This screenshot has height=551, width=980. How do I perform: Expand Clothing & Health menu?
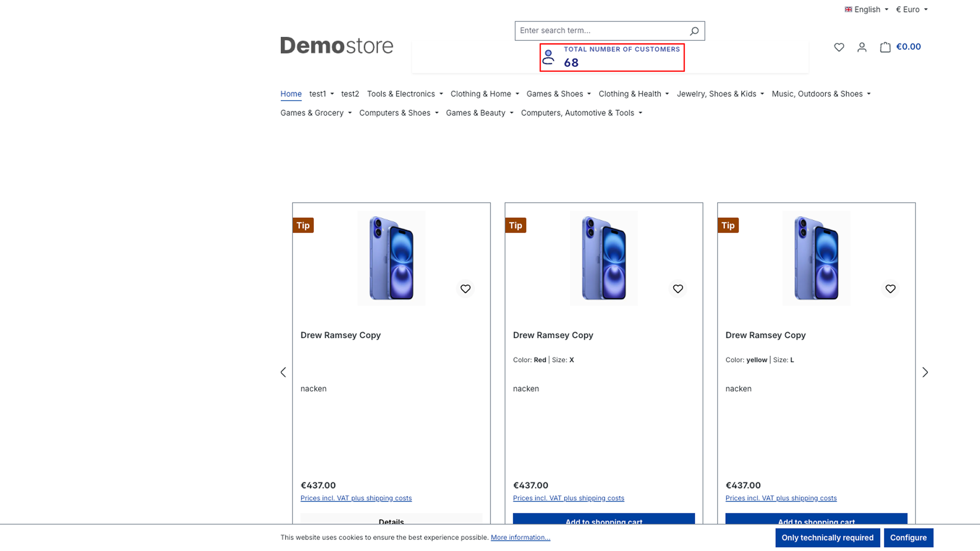[x=634, y=94]
